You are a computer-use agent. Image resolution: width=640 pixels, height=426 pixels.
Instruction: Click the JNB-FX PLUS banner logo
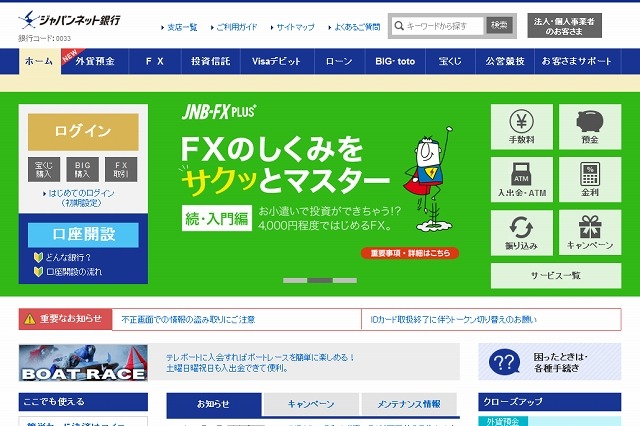[219, 112]
